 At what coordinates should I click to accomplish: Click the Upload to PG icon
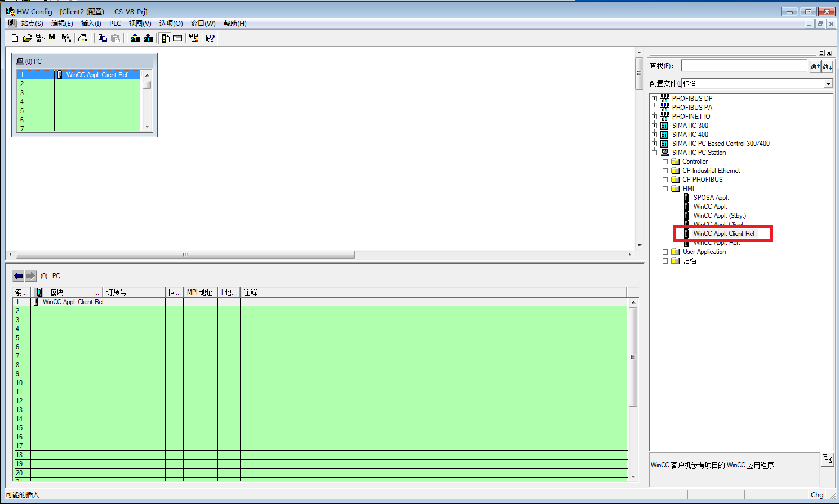pyautogui.click(x=148, y=38)
